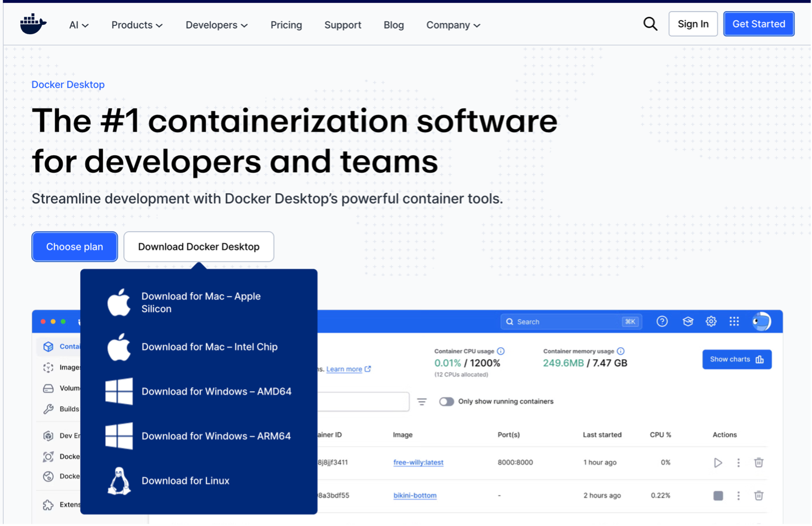Click the Docker whale logo
The height and width of the screenshot is (526, 812).
pos(33,24)
